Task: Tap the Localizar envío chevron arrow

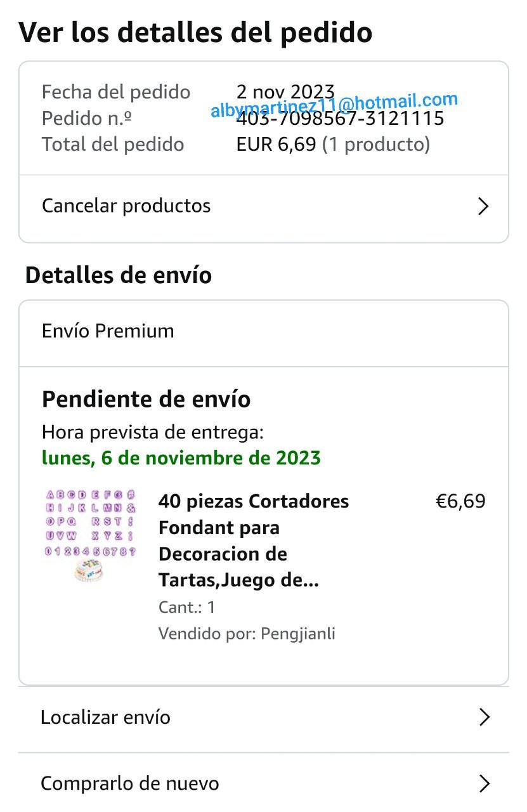Action: (485, 717)
